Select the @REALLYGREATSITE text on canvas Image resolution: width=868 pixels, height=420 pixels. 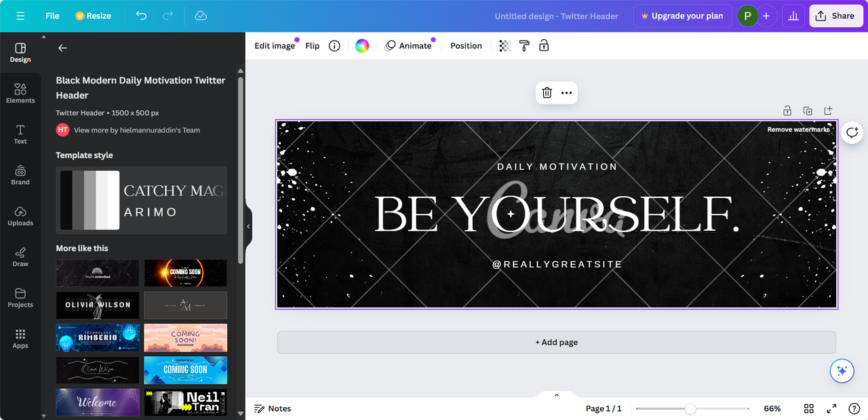coord(557,264)
